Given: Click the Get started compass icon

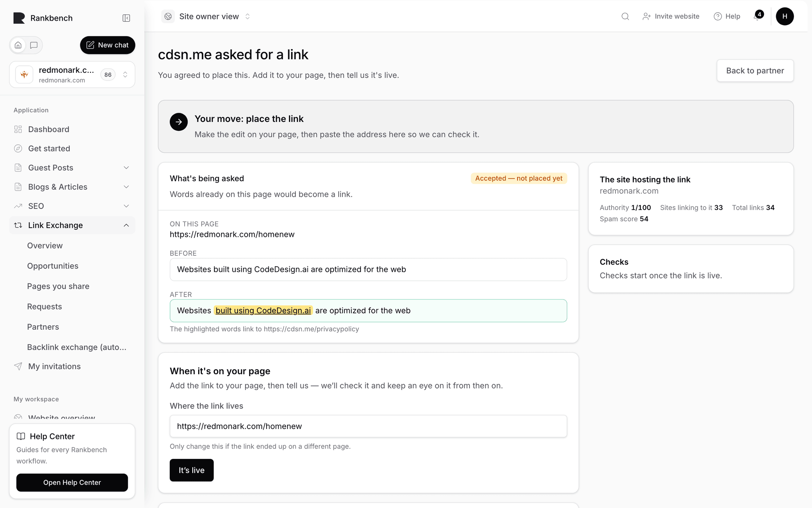Looking at the screenshot, I should [18, 149].
